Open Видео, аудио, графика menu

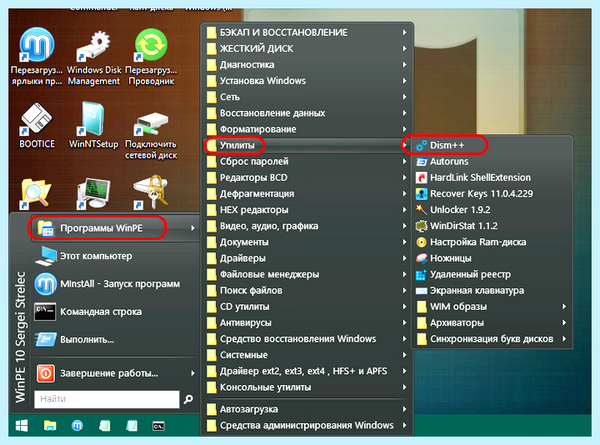(x=307, y=226)
